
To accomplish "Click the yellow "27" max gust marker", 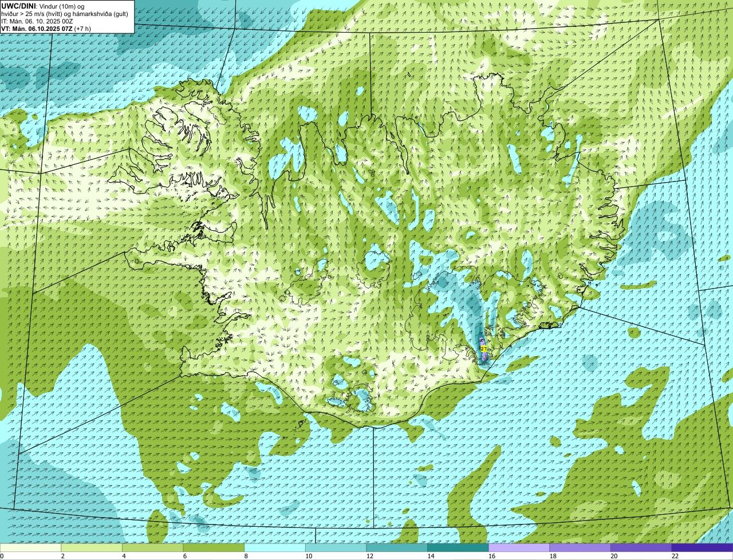I will [484, 349].
